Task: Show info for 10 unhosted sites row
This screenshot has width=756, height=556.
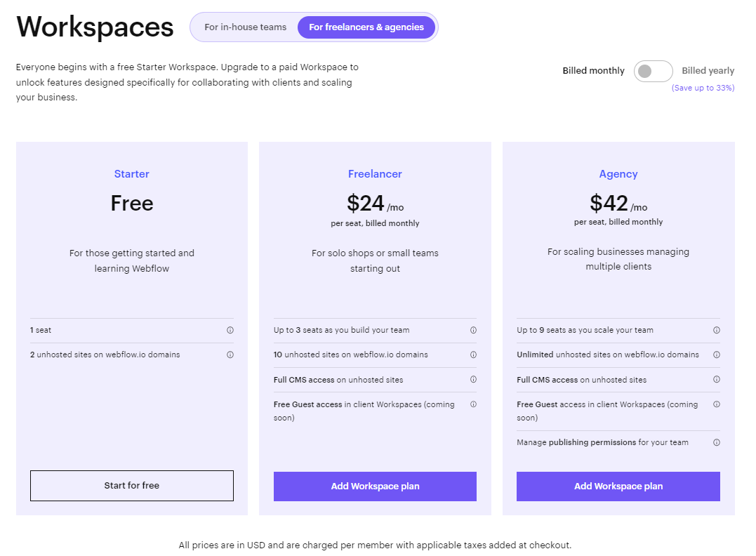Action: (473, 355)
